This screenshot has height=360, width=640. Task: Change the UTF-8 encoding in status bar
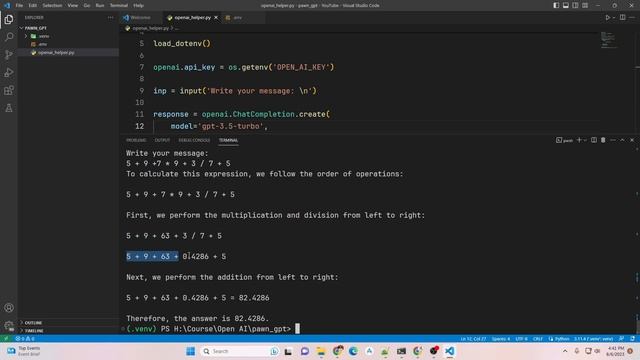[x=521, y=339]
